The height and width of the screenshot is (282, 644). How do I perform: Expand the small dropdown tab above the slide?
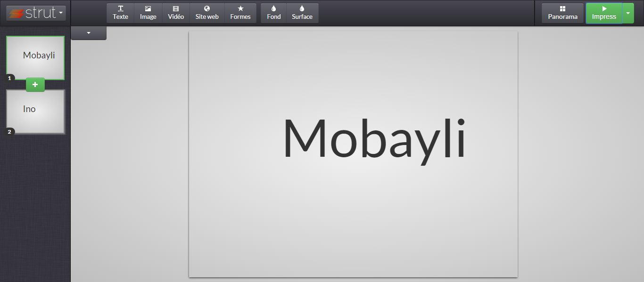89,33
